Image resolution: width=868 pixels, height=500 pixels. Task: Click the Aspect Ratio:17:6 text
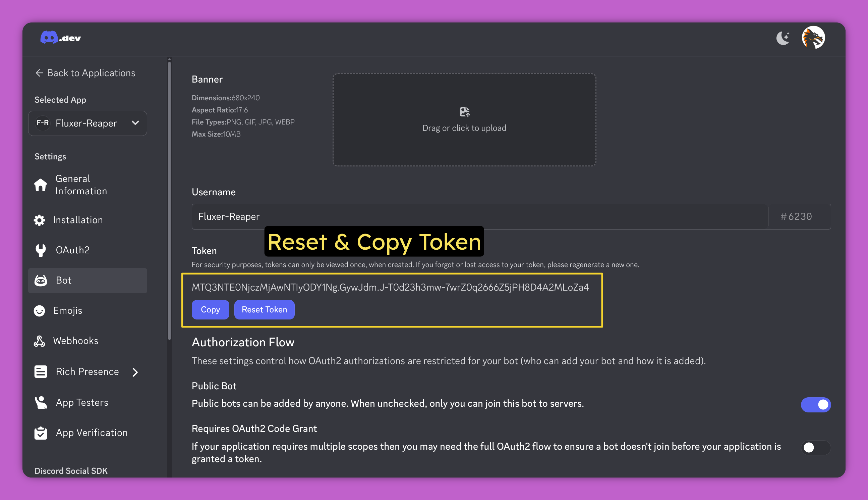click(220, 110)
